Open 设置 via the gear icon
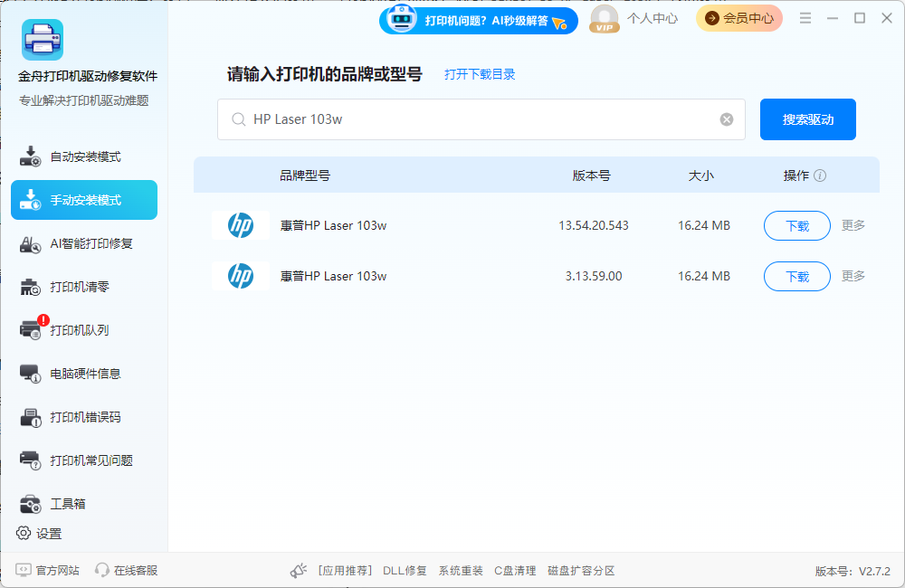This screenshot has width=905, height=588. (24, 533)
